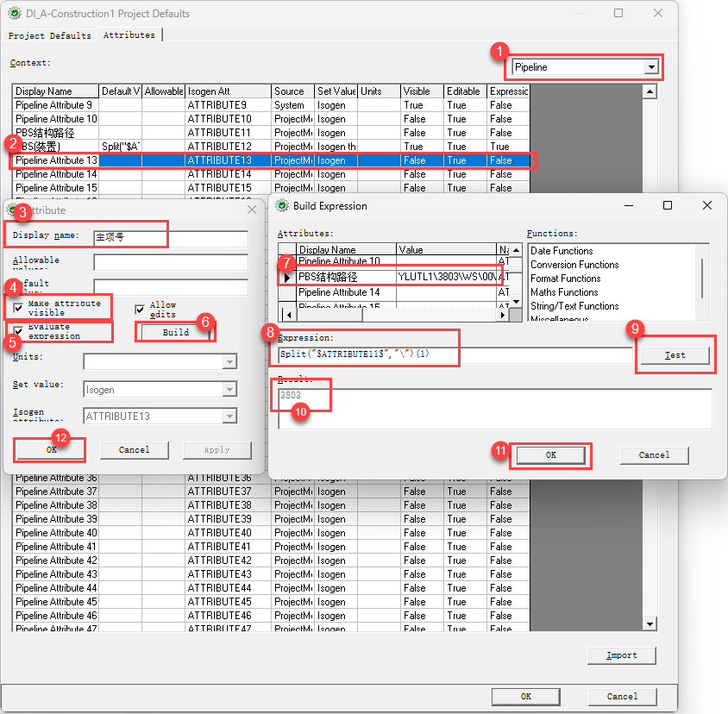Image resolution: width=728 pixels, height=714 pixels.
Task: Open the Context dropdown showing Pipeline
Action: pos(651,67)
